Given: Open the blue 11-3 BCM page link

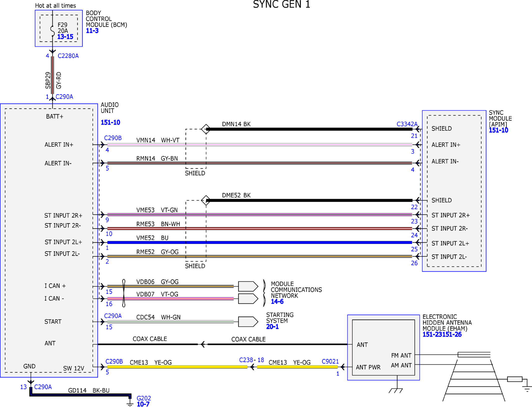Looking at the screenshot, I should click(x=92, y=31).
